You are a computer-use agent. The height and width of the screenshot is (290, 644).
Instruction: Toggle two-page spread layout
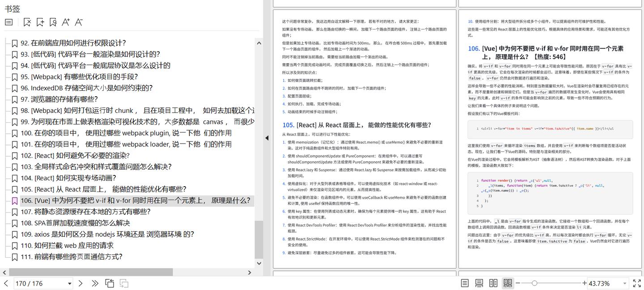click(492, 283)
